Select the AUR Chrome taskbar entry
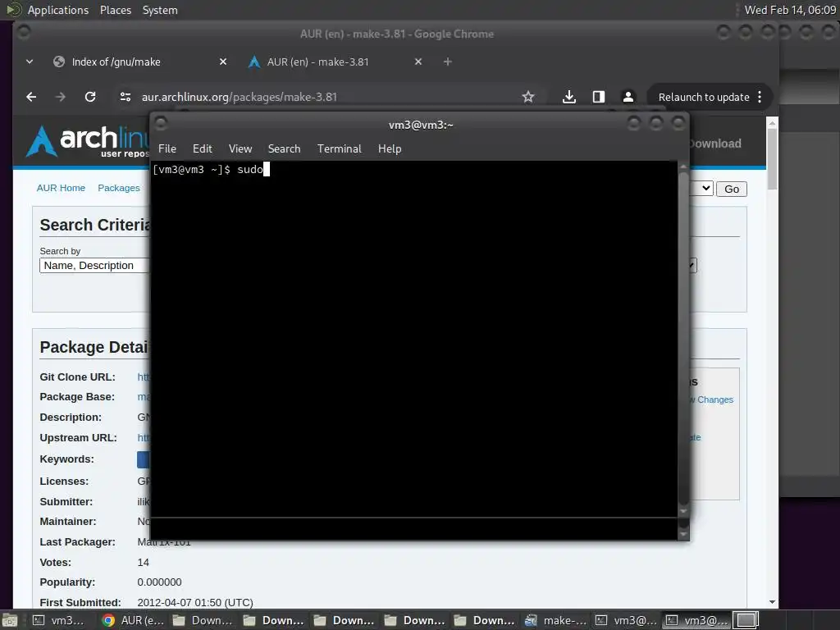 [x=134, y=620]
